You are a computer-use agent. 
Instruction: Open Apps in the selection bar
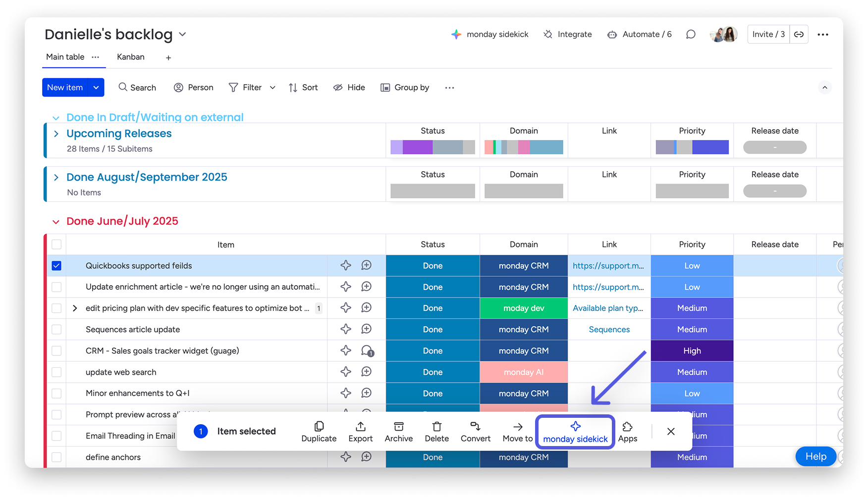(x=628, y=432)
